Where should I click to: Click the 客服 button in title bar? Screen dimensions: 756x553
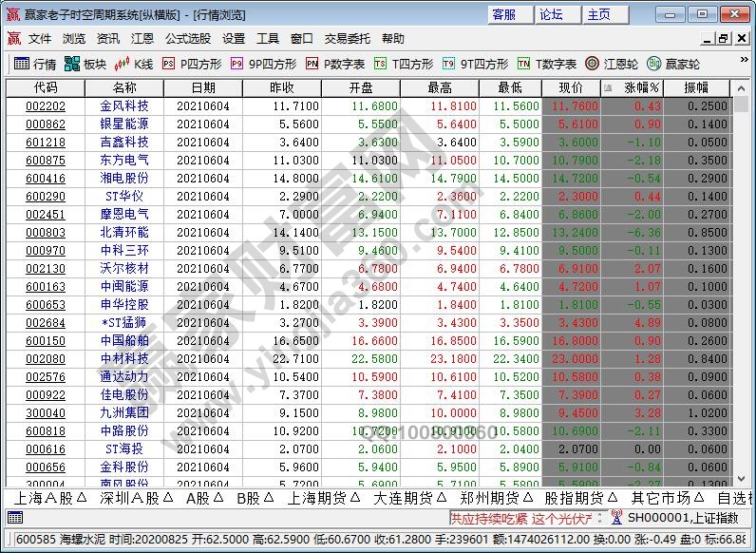coord(504,14)
